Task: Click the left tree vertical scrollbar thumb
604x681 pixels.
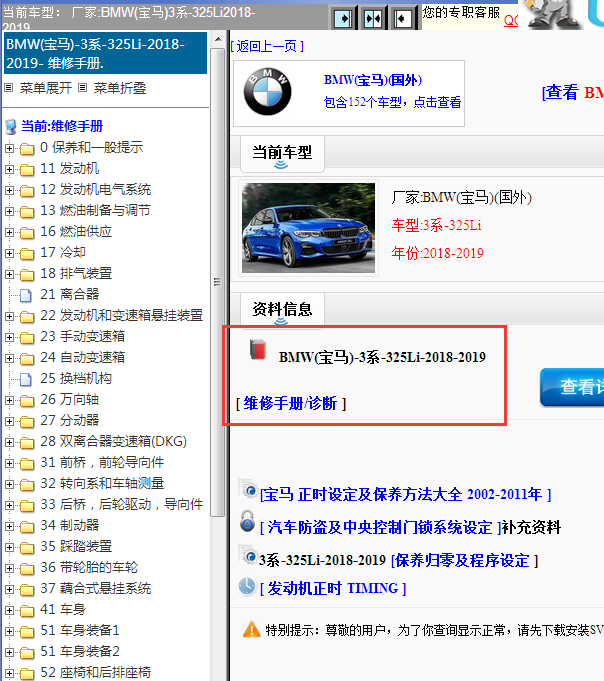Action: 217,282
